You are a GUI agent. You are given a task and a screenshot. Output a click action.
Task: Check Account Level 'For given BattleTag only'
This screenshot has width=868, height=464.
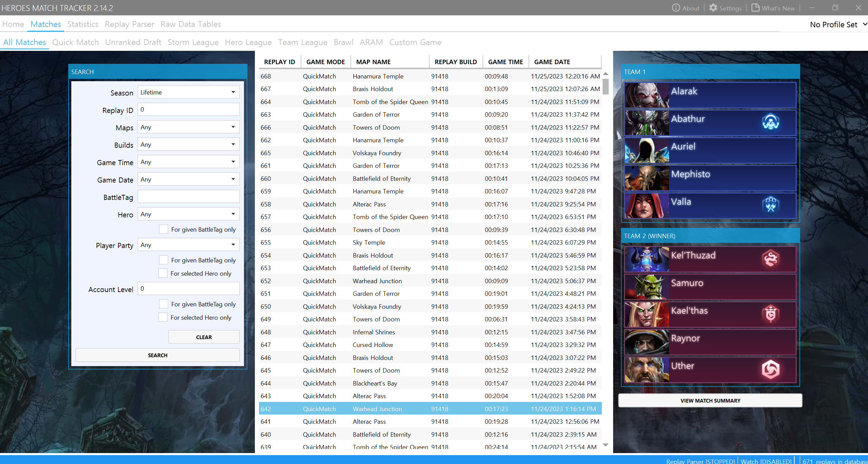coord(163,304)
